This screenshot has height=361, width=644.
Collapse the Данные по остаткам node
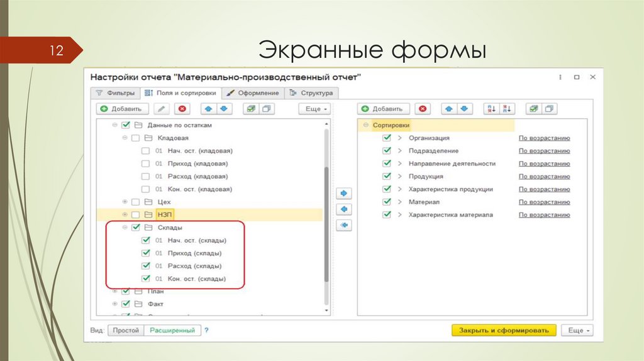114,125
